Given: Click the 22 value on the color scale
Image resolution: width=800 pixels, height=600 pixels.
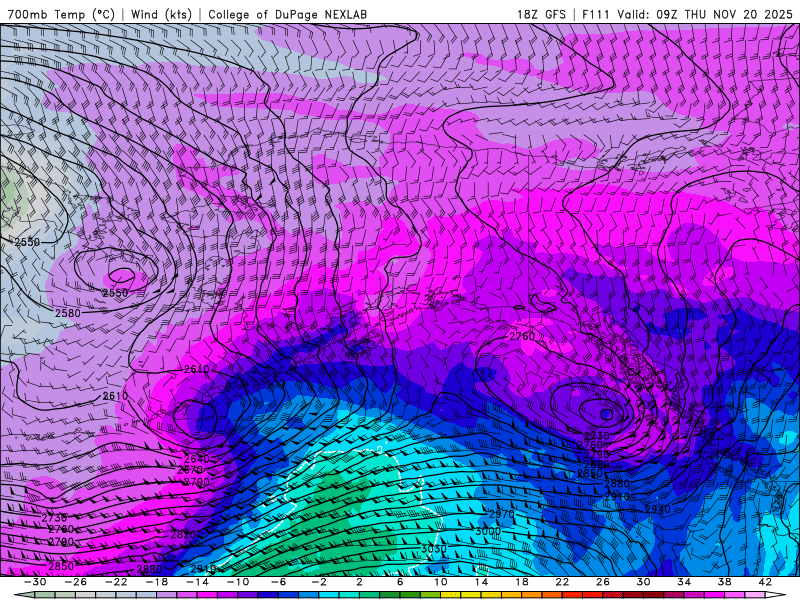Looking at the screenshot, I should point(562,582).
